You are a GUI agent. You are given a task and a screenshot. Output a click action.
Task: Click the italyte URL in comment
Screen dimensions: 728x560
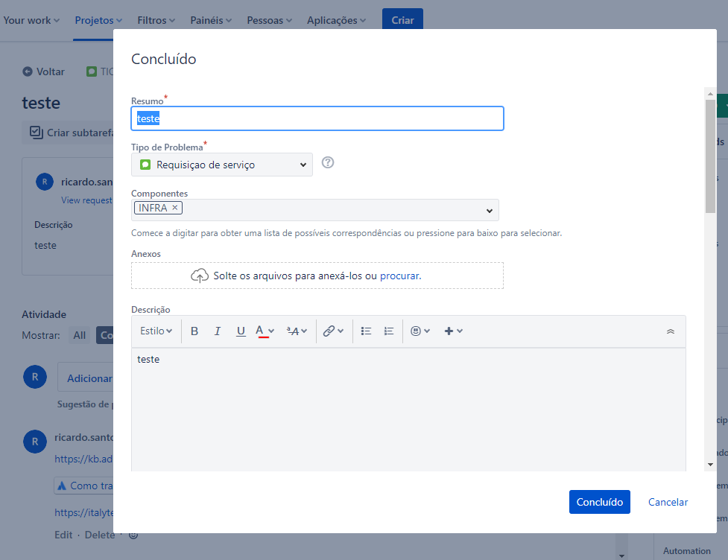click(84, 512)
